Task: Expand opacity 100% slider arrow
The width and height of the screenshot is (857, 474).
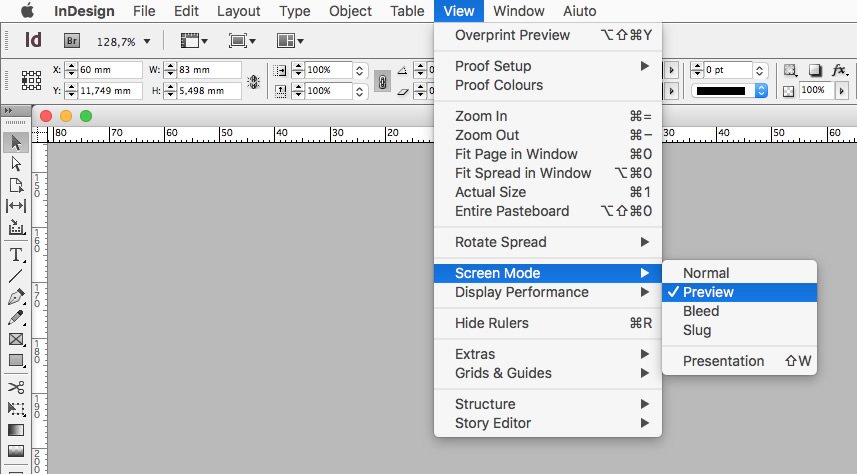Action: (842, 91)
